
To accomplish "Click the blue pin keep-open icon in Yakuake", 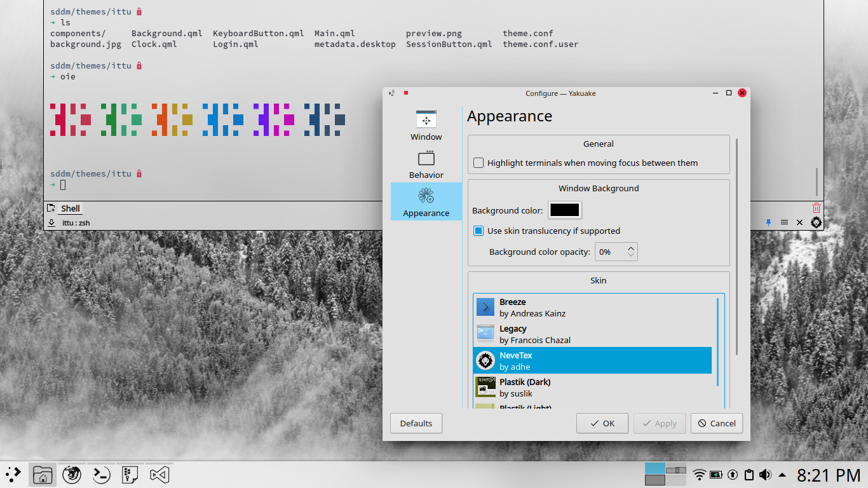I will tap(768, 222).
